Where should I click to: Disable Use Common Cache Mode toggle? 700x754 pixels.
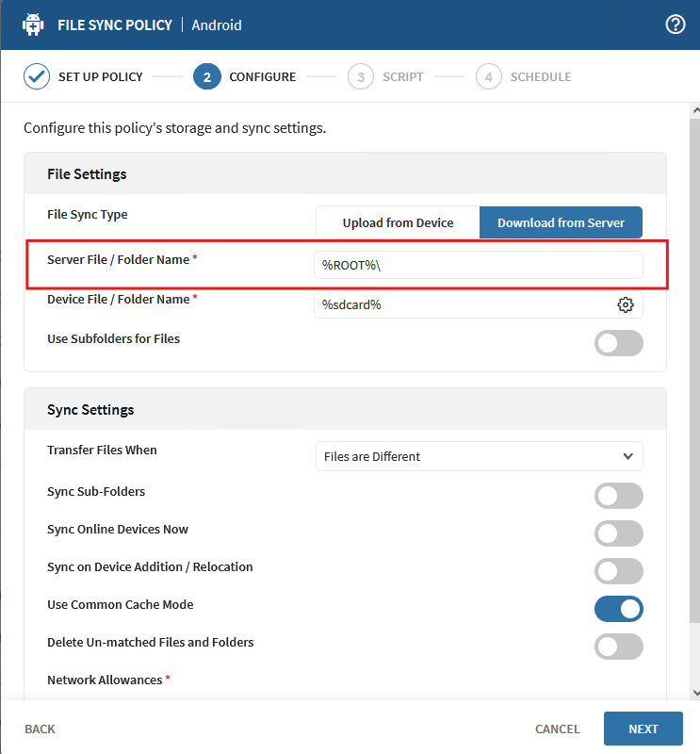(618, 609)
